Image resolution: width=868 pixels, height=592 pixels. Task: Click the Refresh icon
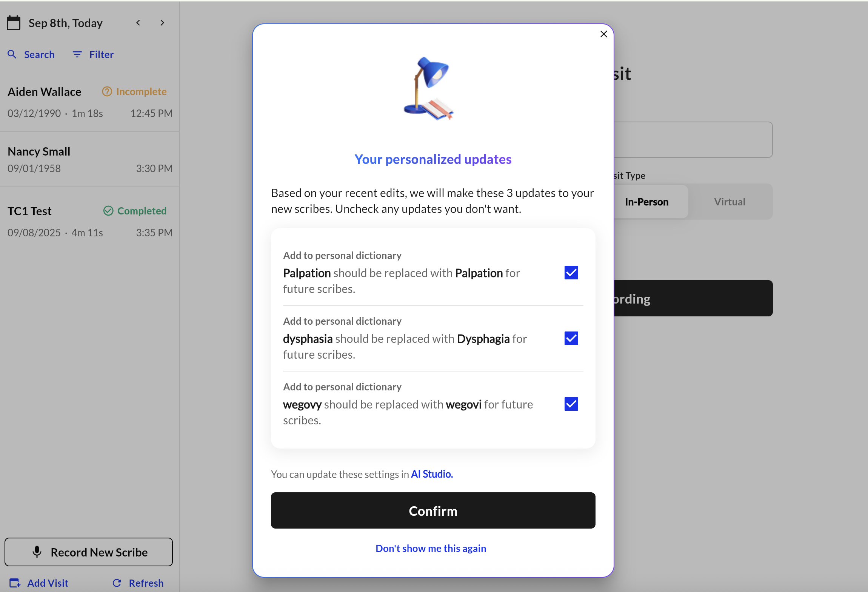(117, 583)
